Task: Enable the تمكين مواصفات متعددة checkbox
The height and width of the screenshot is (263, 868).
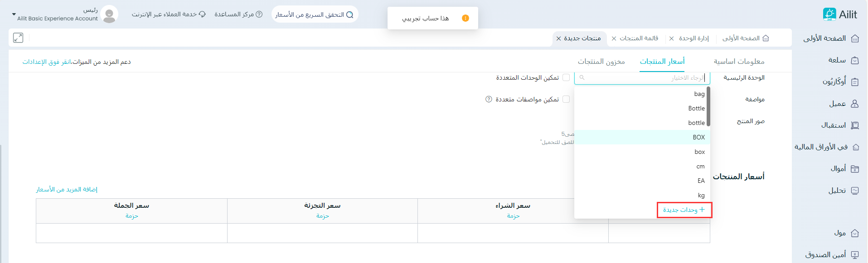Action: tap(566, 100)
